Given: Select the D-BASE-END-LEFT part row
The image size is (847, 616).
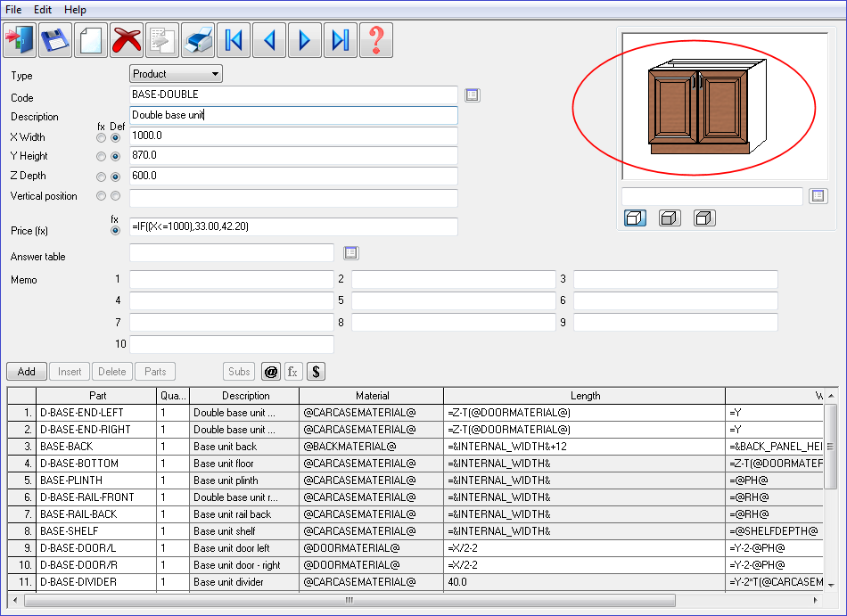Looking at the screenshot, I should point(96,413).
